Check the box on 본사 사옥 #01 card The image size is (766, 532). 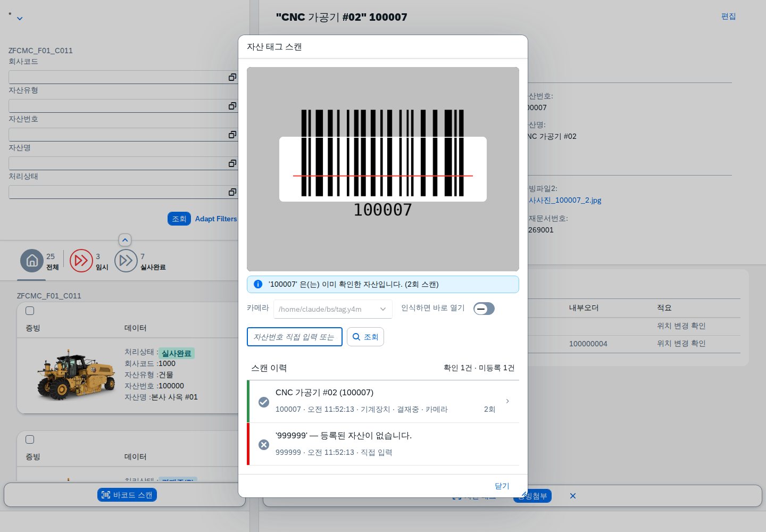click(30, 311)
